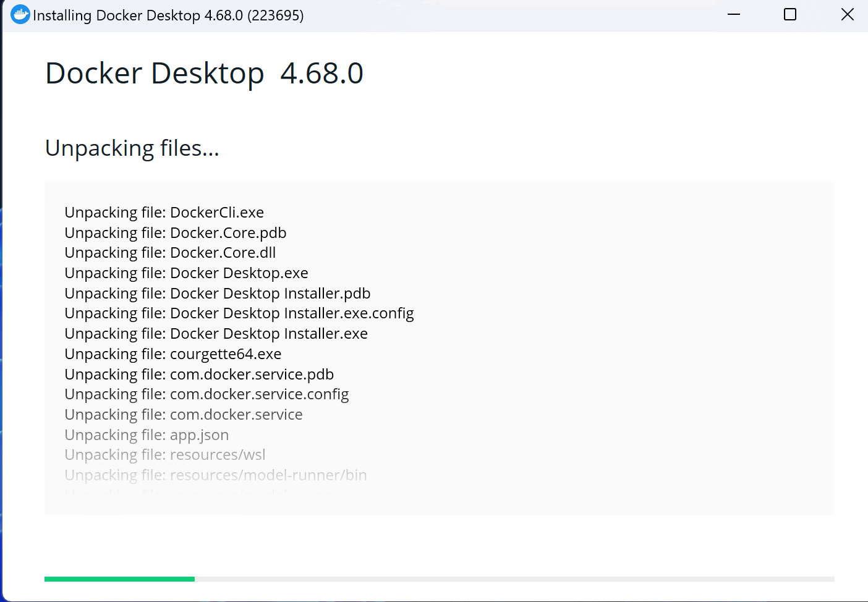
Task: Select the Docker.Core.pdb log entry
Action: click(176, 233)
